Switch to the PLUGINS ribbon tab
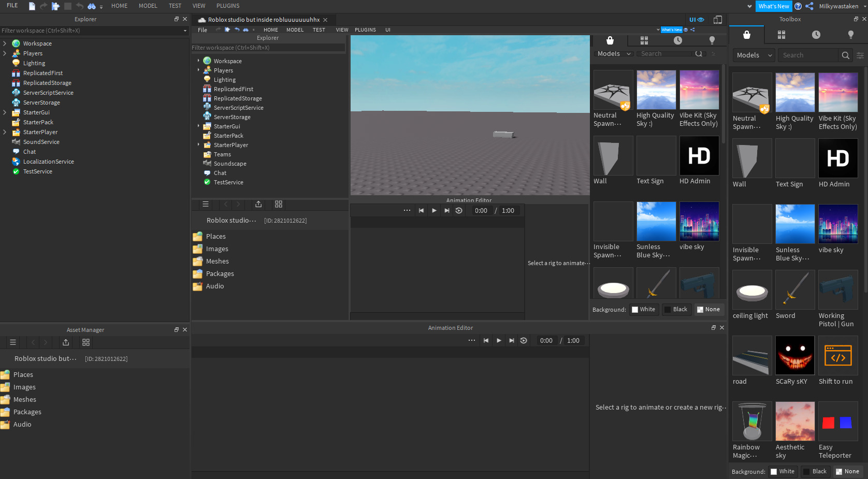The image size is (868, 479). point(228,6)
